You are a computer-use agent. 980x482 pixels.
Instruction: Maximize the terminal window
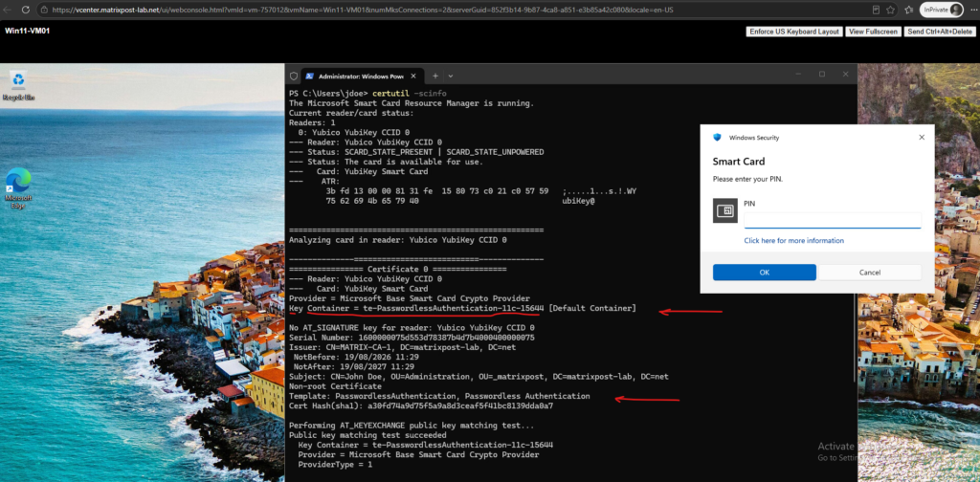[x=822, y=74]
